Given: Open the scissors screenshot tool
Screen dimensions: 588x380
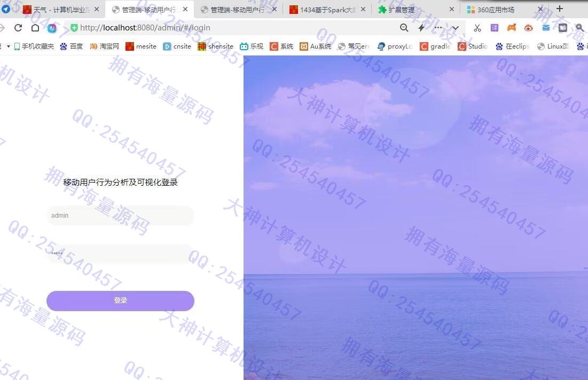Looking at the screenshot, I should (x=477, y=28).
